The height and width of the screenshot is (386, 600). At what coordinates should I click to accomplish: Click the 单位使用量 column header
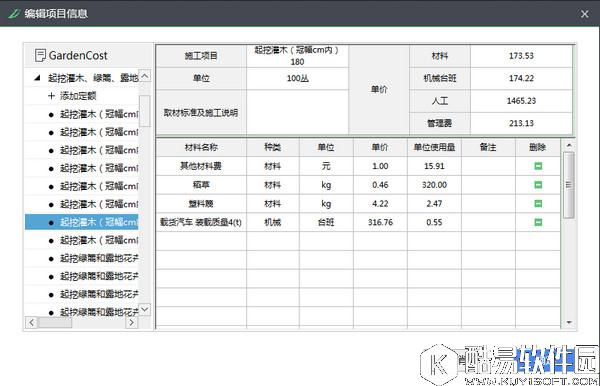pyautogui.click(x=434, y=147)
